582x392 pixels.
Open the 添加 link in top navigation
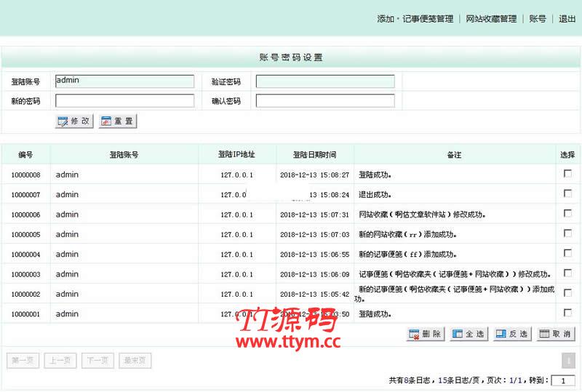386,19
